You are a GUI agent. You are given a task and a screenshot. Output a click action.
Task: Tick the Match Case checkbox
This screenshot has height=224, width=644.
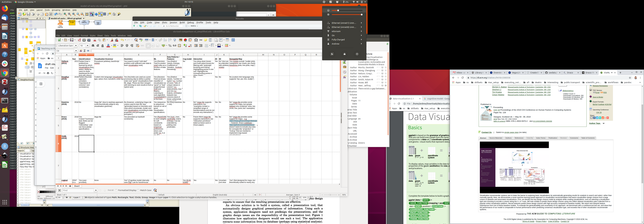click(138, 190)
